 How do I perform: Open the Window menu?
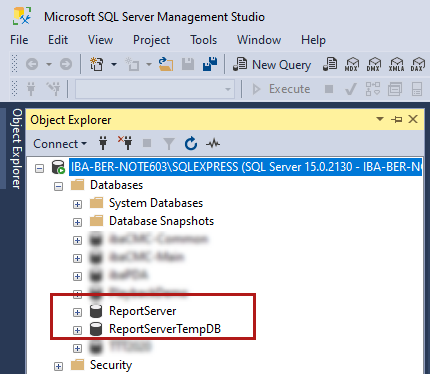259,40
